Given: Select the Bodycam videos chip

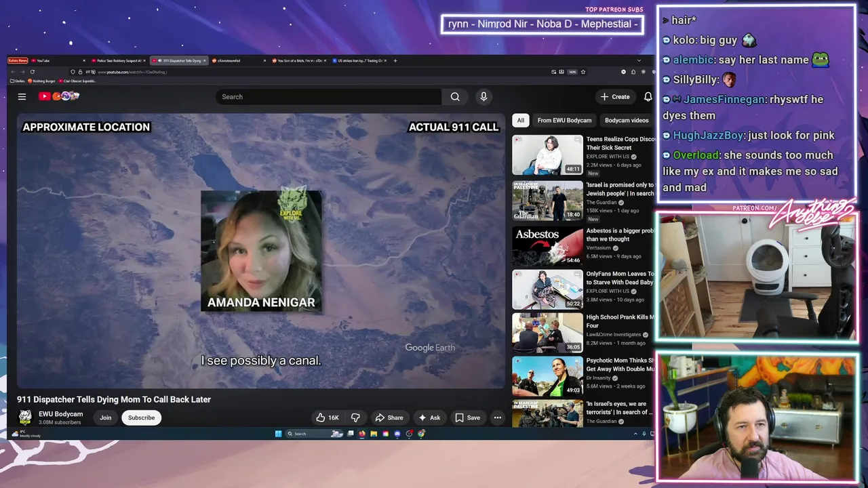Looking at the screenshot, I should 627,121.
